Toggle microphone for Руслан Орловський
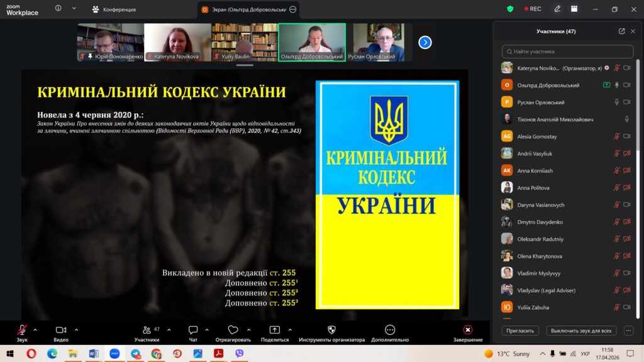 (x=617, y=102)
